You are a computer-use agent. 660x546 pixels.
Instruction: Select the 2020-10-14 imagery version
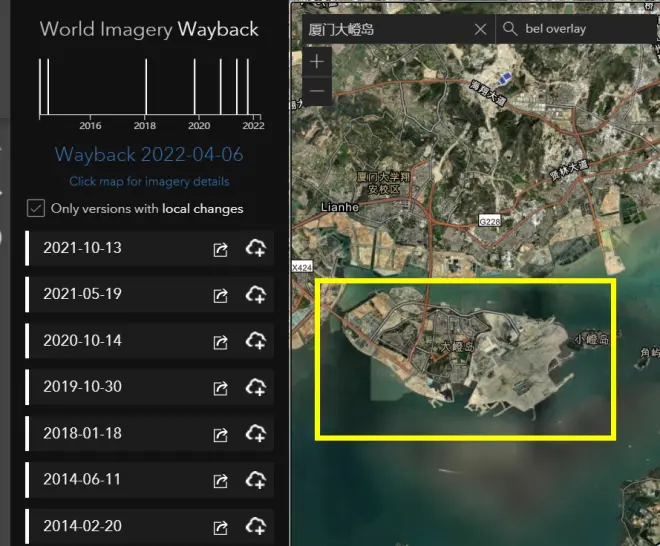[x=149, y=341]
